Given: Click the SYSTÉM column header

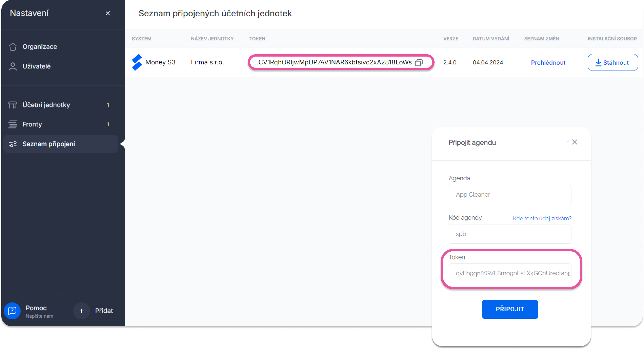Looking at the screenshot, I should (141, 39).
